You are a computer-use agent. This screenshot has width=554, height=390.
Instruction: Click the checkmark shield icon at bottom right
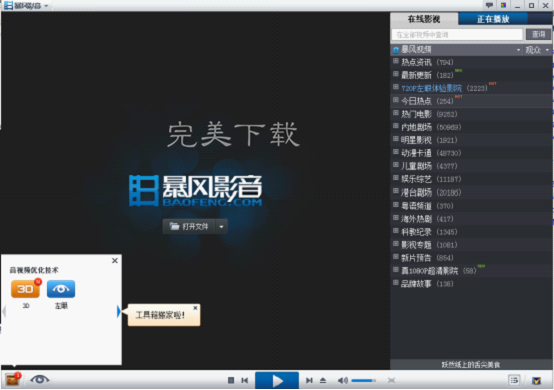point(537,380)
